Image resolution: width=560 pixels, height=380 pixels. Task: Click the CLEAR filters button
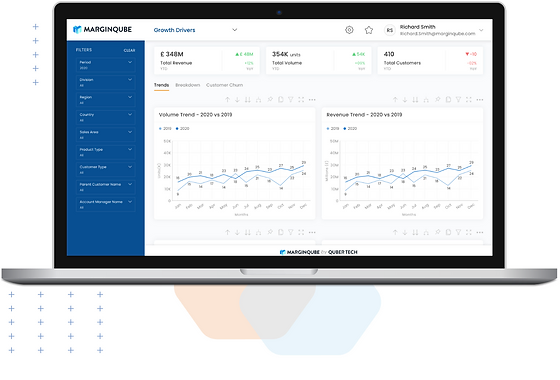point(129,50)
